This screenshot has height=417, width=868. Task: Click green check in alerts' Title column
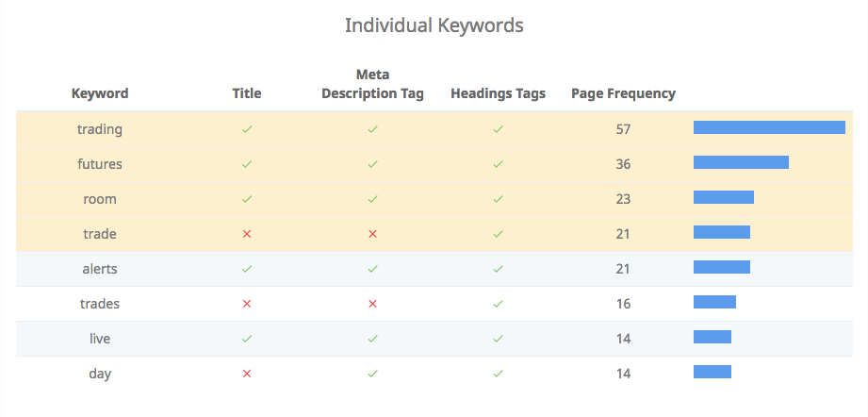(x=247, y=269)
